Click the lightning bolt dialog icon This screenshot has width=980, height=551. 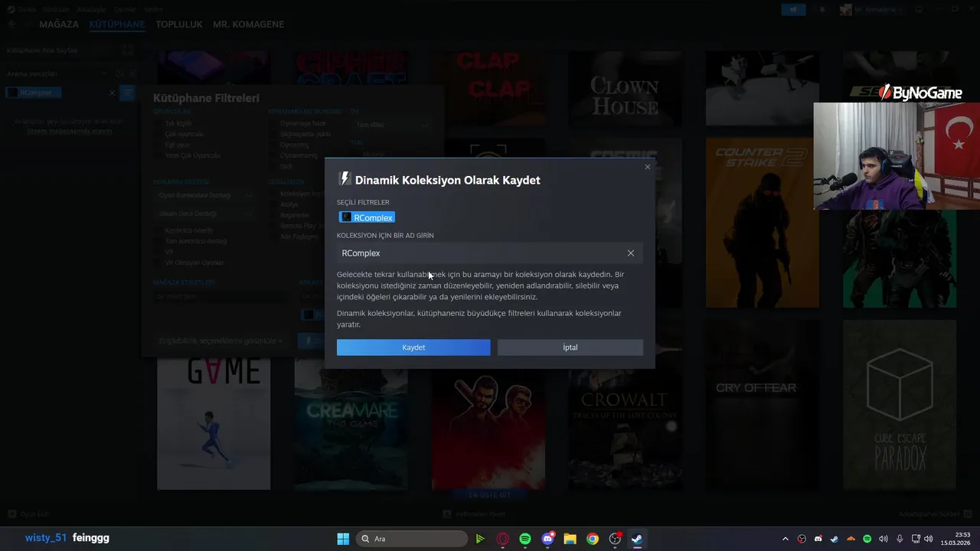(x=345, y=179)
